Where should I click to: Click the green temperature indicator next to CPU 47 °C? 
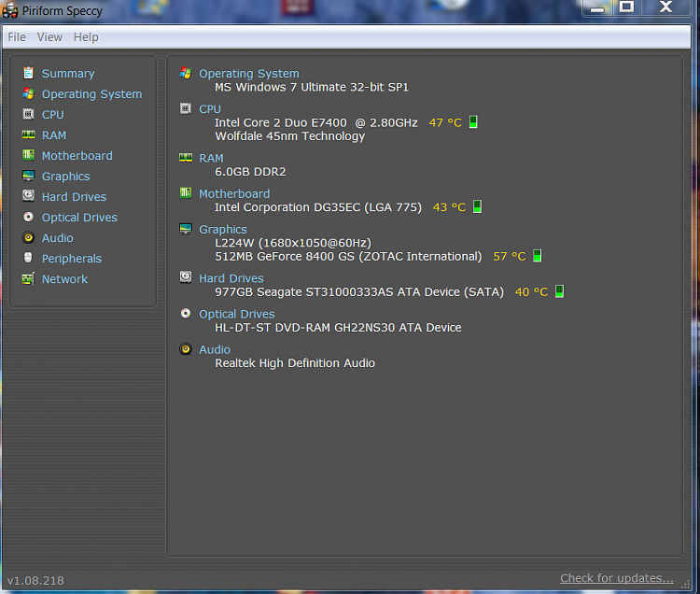click(x=473, y=122)
